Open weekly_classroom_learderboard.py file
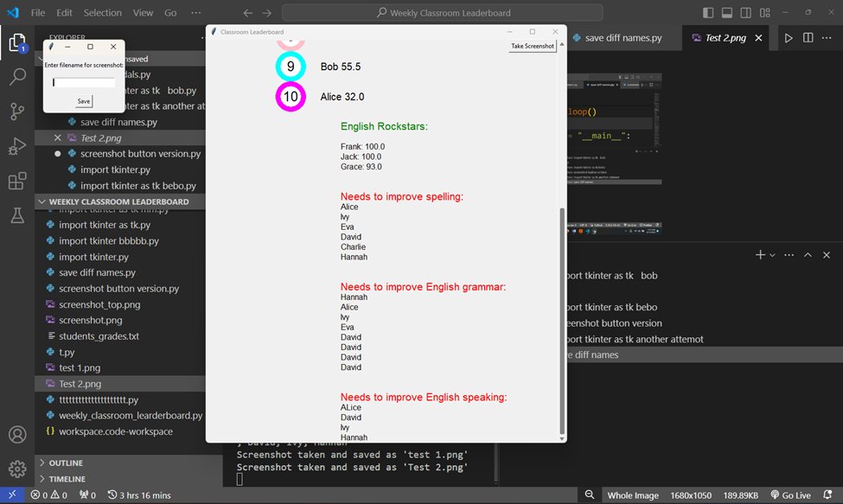 point(131,415)
